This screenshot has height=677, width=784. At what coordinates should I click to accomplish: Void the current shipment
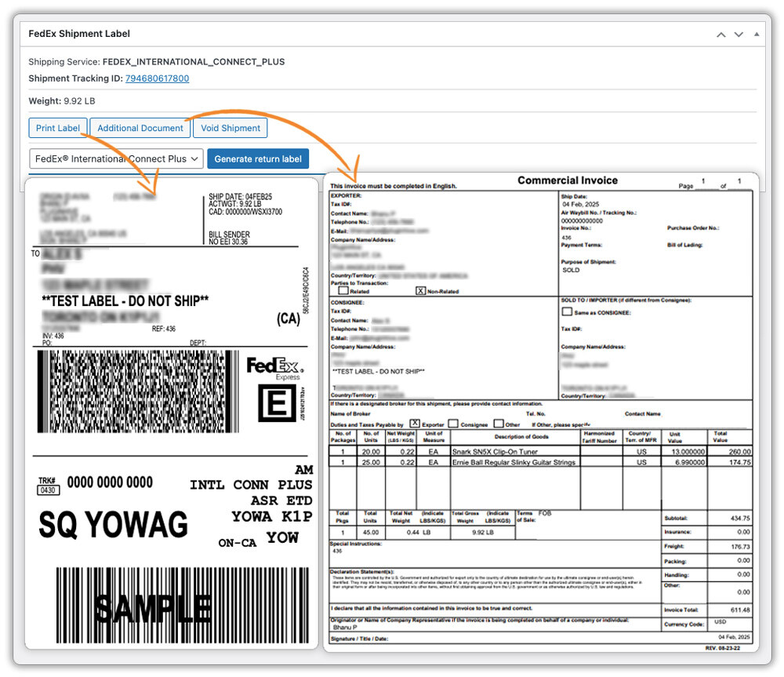pos(230,128)
